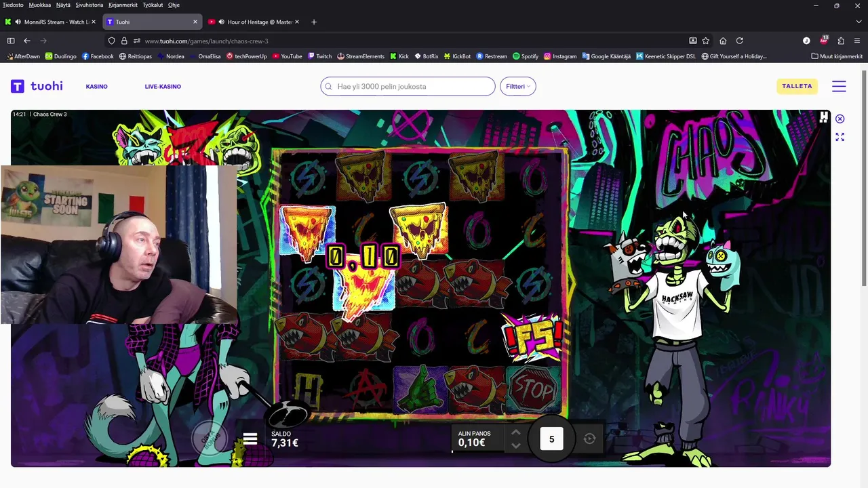
Task: Switch the game to fullscreen view
Action: click(840, 137)
